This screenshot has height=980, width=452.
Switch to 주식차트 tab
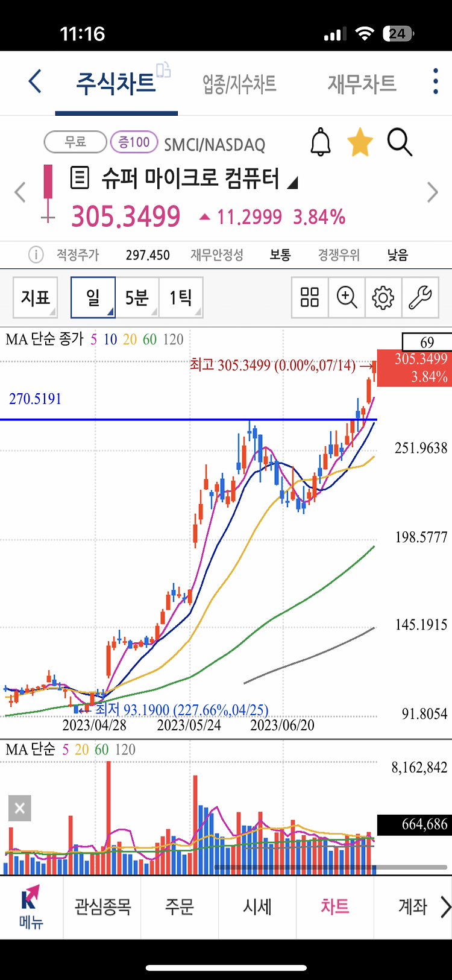[x=116, y=83]
